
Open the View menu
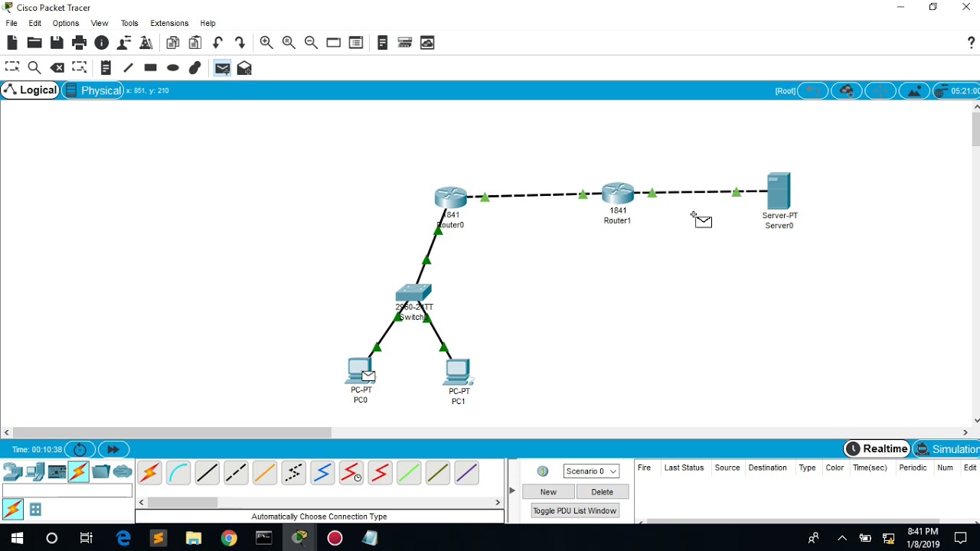(x=100, y=23)
